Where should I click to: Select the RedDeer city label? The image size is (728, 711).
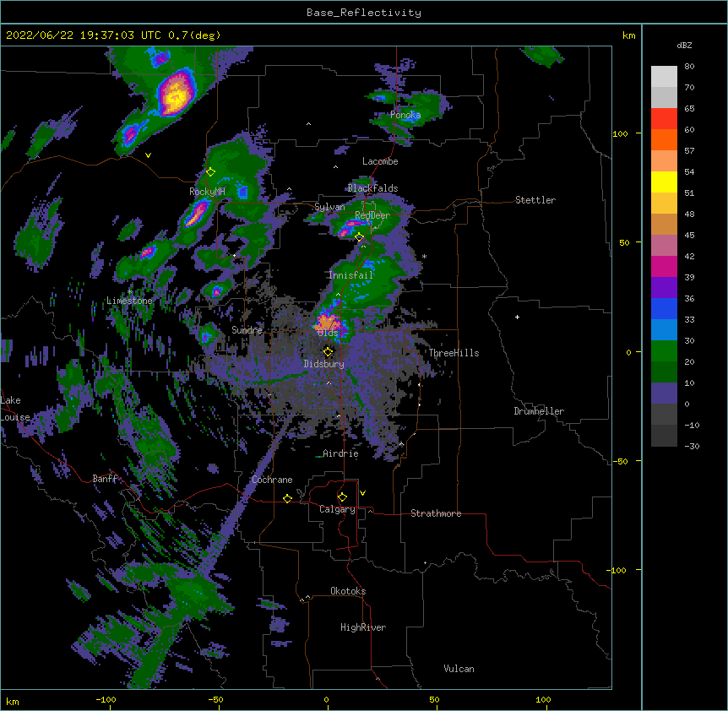tap(372, 215)
